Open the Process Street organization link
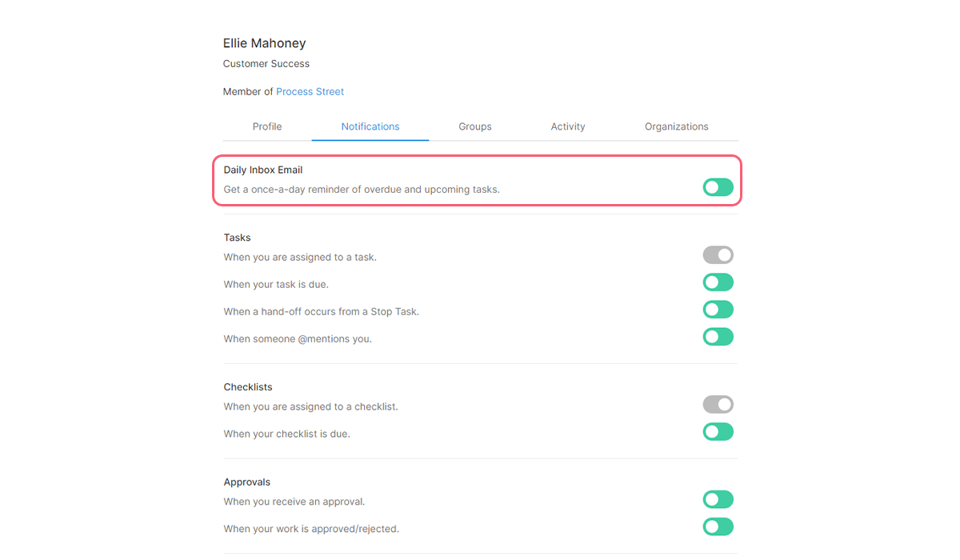Image resolution: width=960 pixels, height=560 pixels. (310, 92)
